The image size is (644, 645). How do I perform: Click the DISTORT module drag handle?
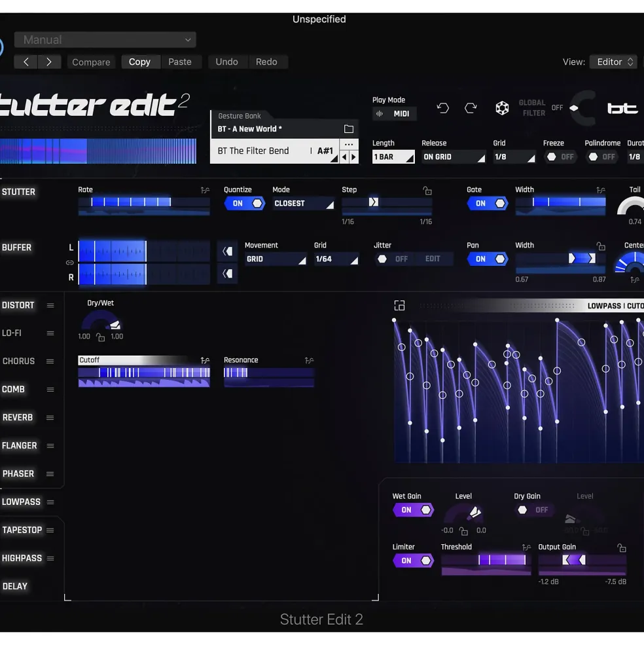point(50,305)
